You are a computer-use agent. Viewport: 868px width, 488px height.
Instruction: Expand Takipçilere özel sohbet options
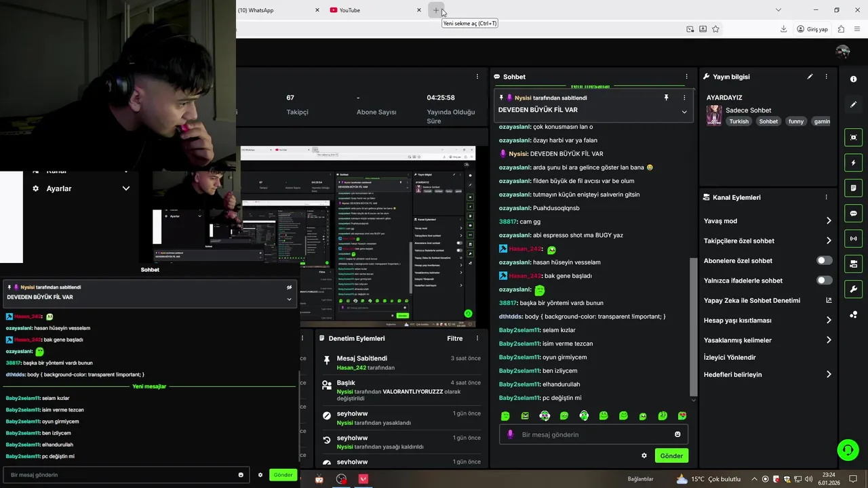tap(829, 241)
